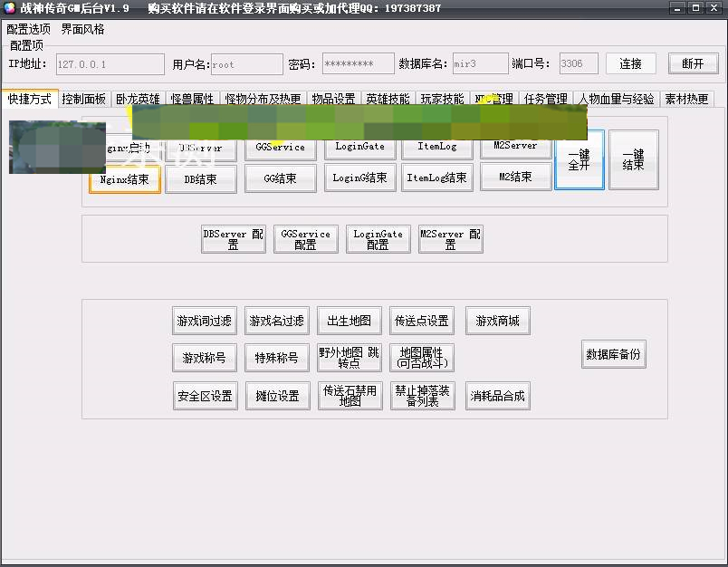Click the 数据库备份 button
Image resolution: width=728 pixels, height=567 pixels.
pos(613,354)
